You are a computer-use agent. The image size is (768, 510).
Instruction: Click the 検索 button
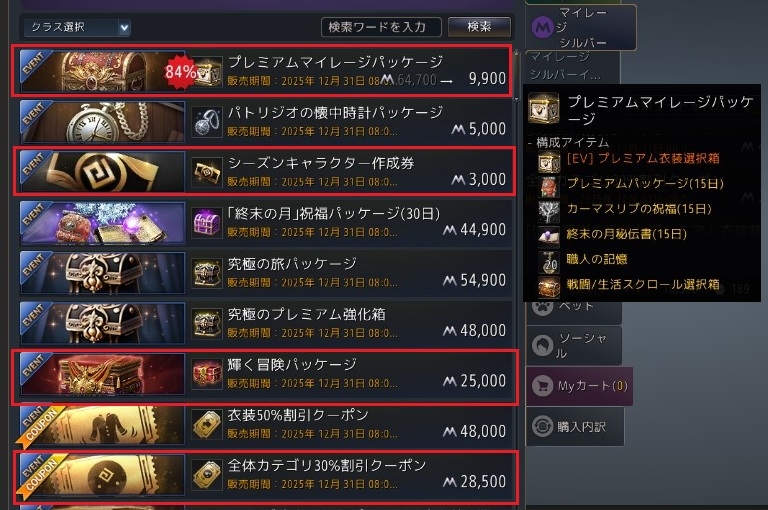479,26
